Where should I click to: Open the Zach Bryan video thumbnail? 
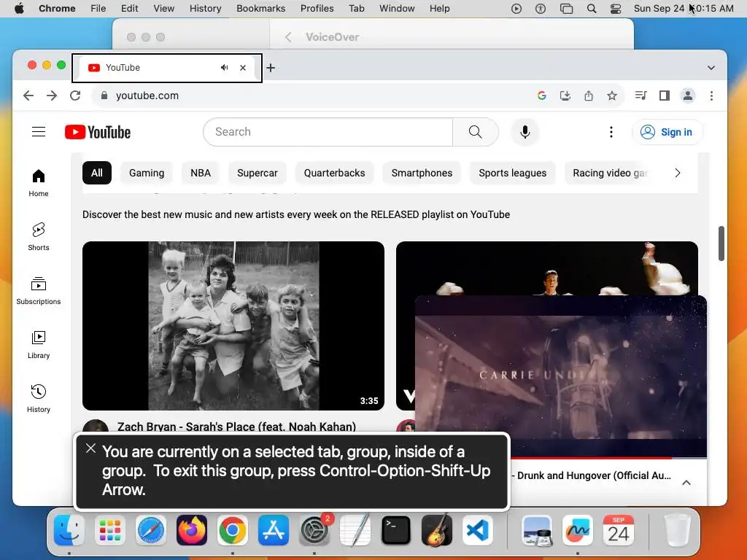point(233,326)
